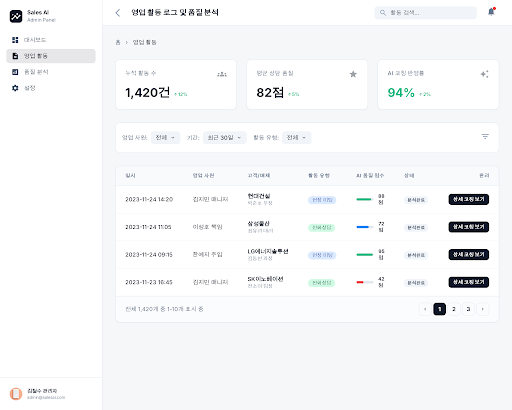This screenshot has height=410, width=512.
Task: Click the blue 72점 score bar
Action: point(365,227)
